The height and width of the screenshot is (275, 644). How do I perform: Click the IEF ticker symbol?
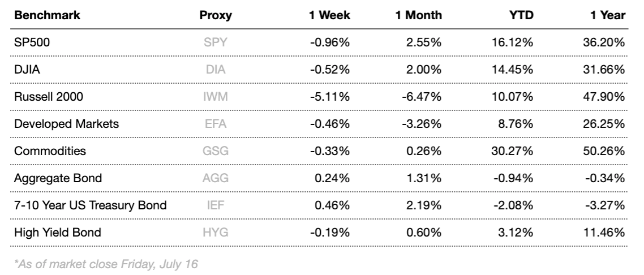pos(216,205)
